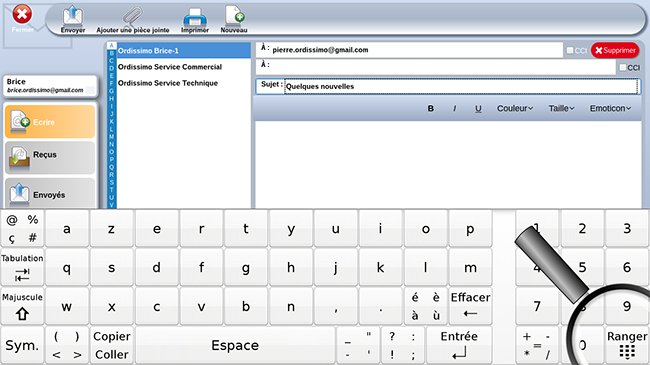Click the empty second recipient field

click(x=435, y=67)
